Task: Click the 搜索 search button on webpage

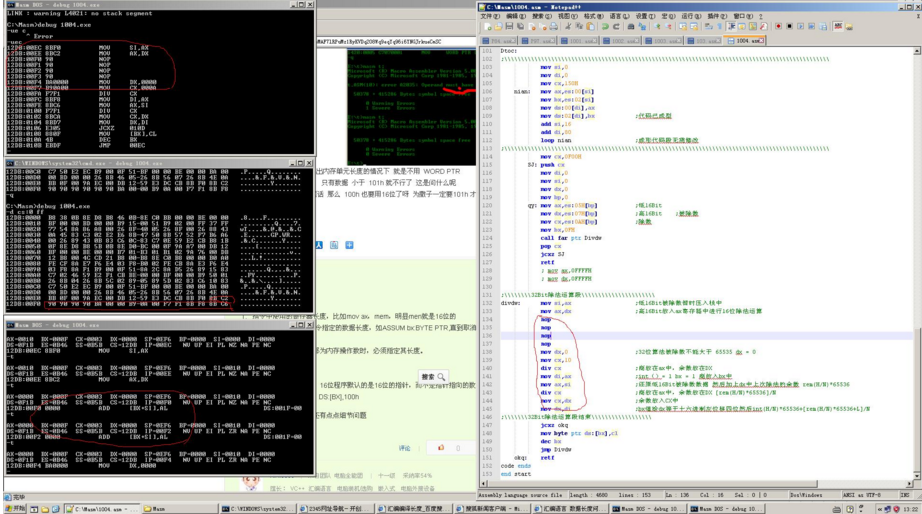Action: point(432,377)
